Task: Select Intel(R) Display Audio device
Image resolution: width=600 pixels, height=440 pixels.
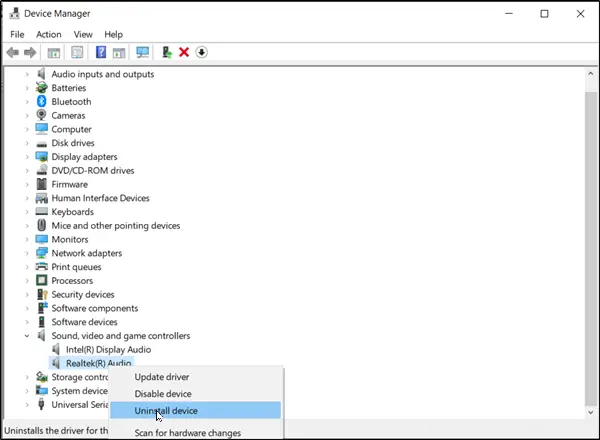Action: tap(108, 349)
